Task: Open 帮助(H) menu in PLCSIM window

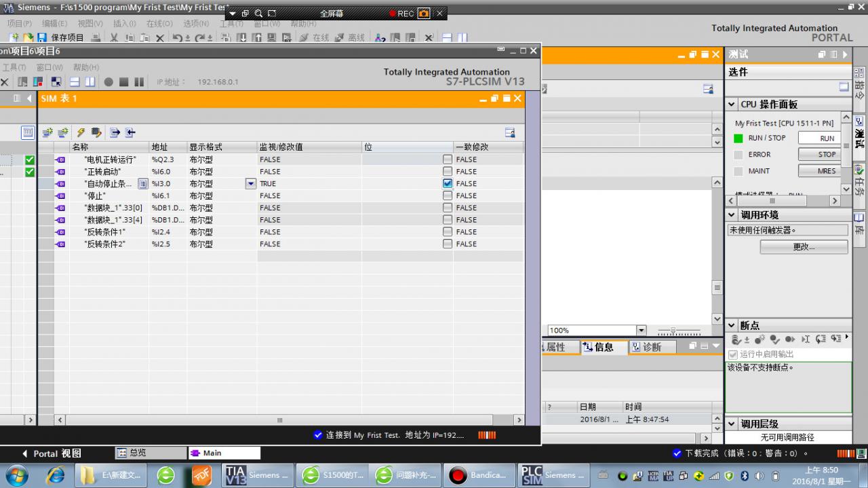Action: [x=86, y=67]
